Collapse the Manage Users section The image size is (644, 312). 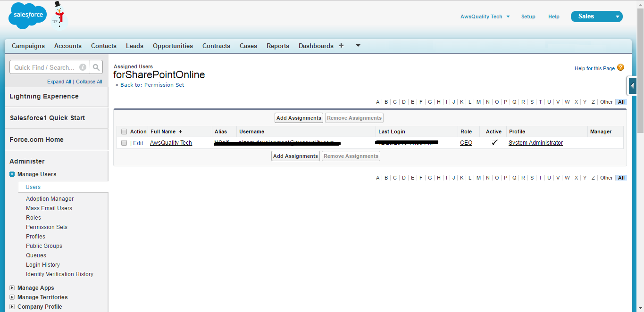tap(12, 174)
